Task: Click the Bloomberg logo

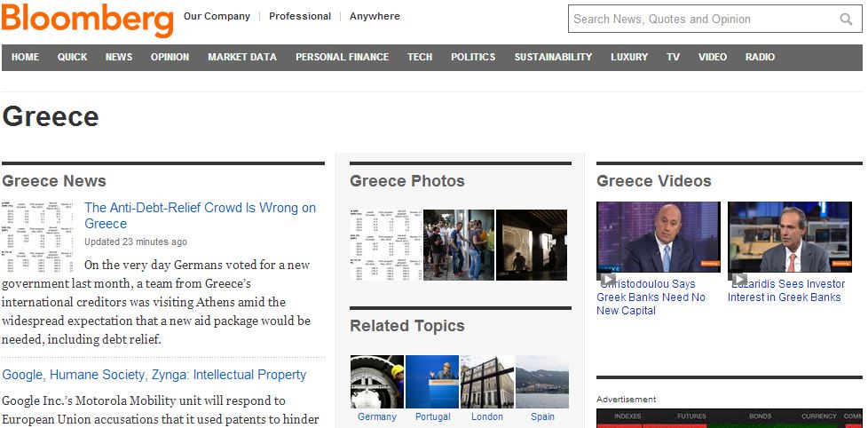Action: pyautogui.click(x=87, y=20)
